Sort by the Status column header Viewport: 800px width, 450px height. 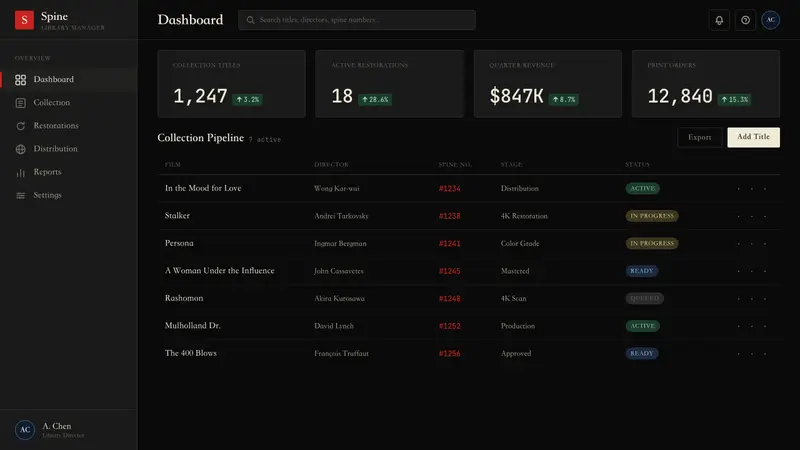tap(637, 165)
